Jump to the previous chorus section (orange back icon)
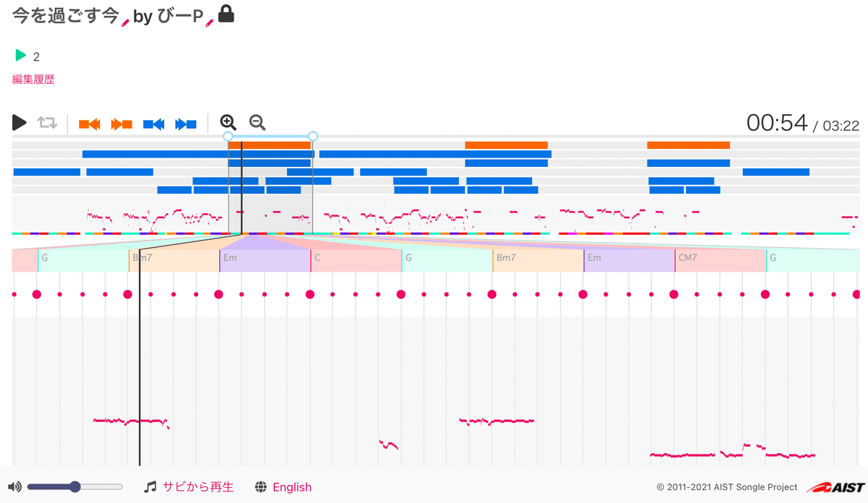Image resolution: width=868 pixels, height=503 pixels. click(88, 124)
